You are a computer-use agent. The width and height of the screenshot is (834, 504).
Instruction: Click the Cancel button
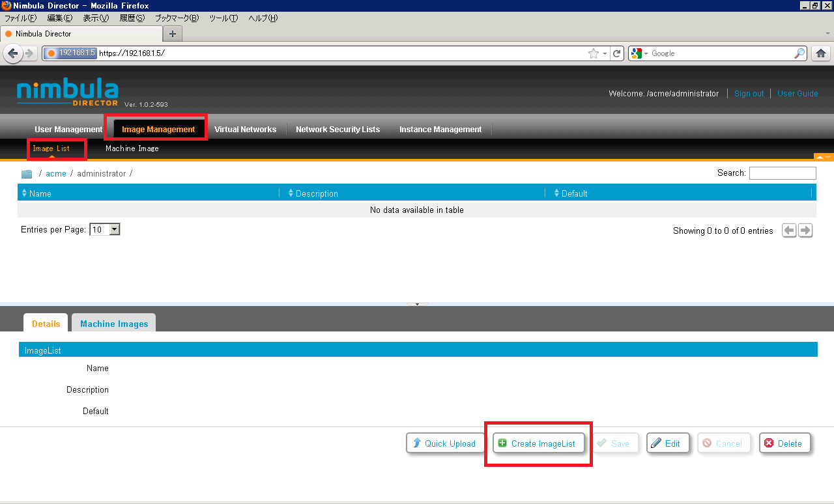click(723, 443)
